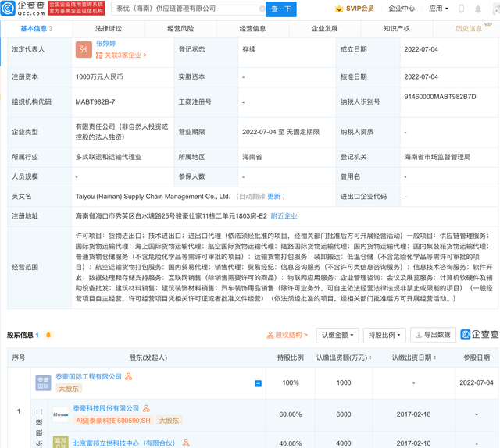Image resolution: width=500 pixels, height=448 pixels.
Task: Click the 张 avatar of legal representative
Action: pyautogui.click(x=84, y=50)
